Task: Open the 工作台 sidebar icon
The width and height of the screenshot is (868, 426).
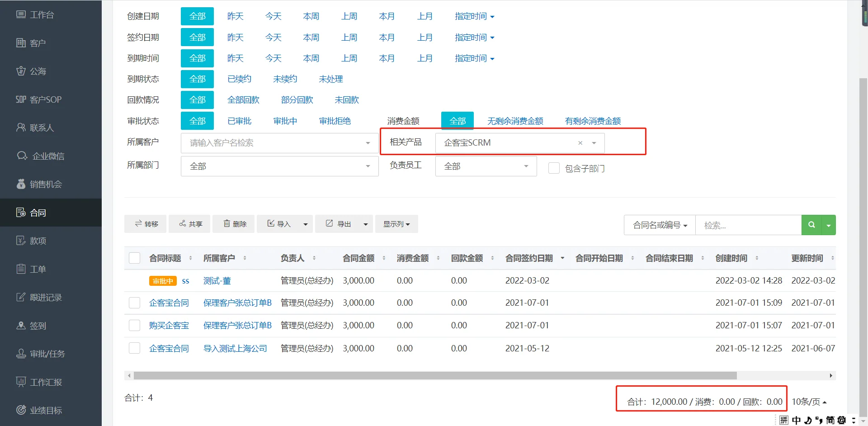Action: point(21,14)
